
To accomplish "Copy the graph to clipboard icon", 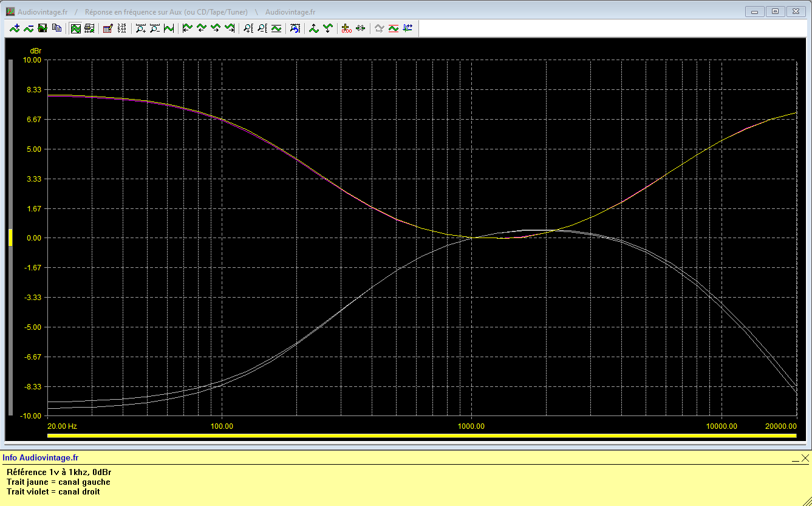I will coord(56,28).
